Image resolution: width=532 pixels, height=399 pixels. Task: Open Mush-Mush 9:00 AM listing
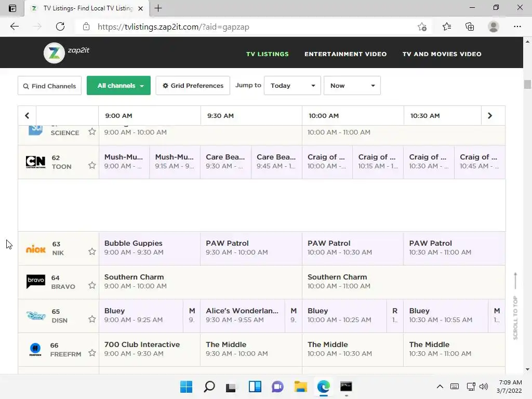[124, 162]
